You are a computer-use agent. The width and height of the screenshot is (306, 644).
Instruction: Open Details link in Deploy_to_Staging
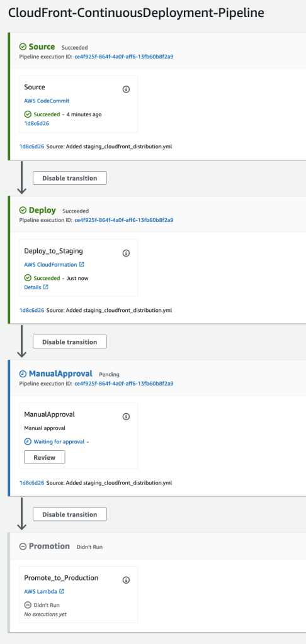pos(33,287)
